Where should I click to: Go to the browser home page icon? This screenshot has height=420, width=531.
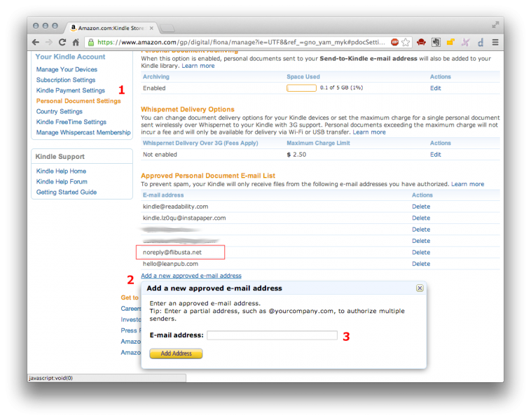76,42
